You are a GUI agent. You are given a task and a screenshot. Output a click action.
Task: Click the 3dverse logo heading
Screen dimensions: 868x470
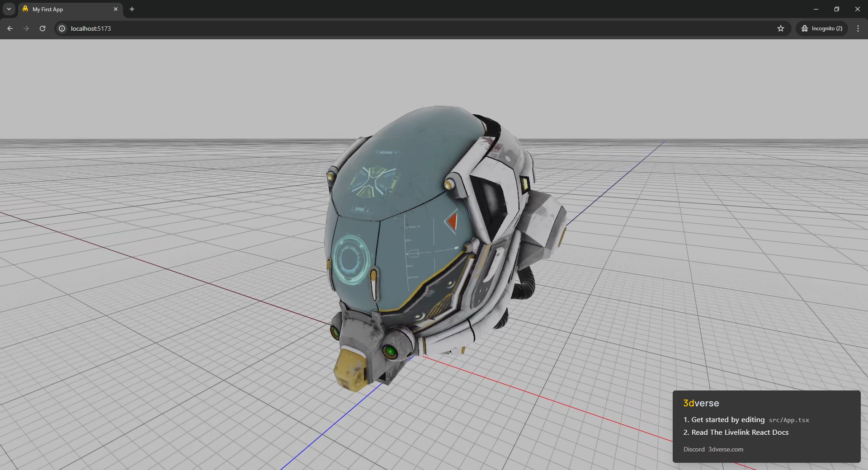[x=701, y=403]
